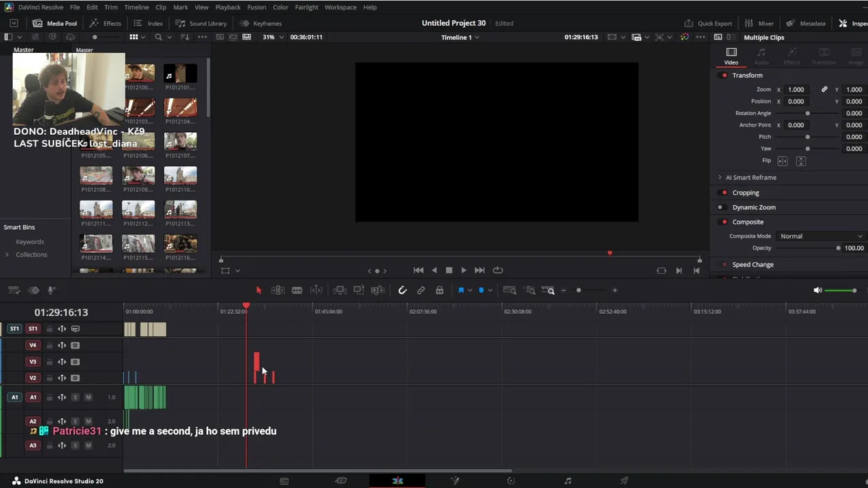The width and height of the screenshot is (868, 488).
Task: Click the Detail Zoom icon
Action: pyautogui.click(x=530, y=290)
